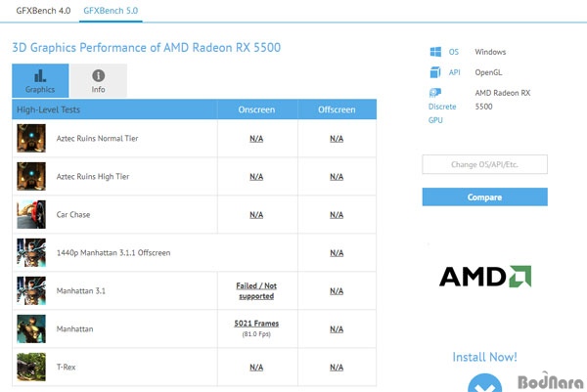Open Aztec Ruins High Tier thumbnail
Image resolution: width=587 pixels, height=392 pixels.
31,177
